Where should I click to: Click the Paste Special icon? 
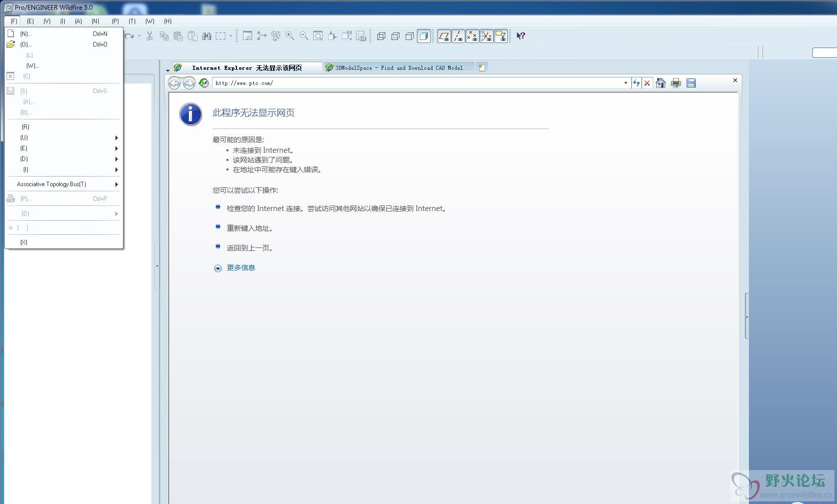pos(192,36)
